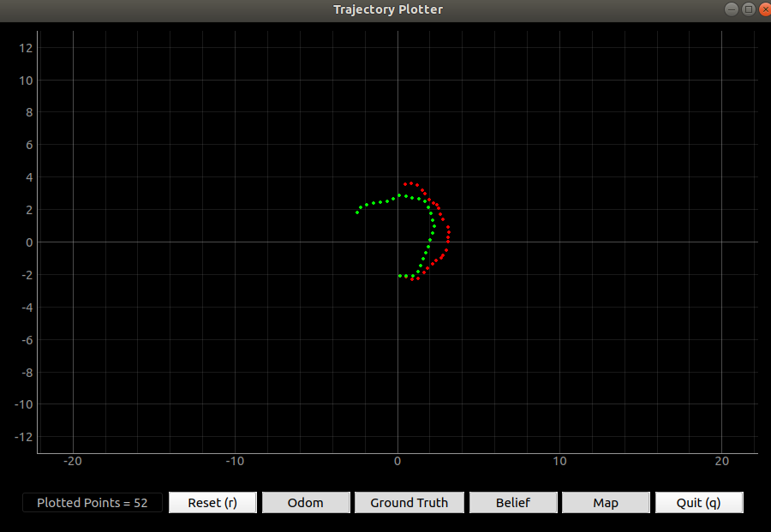Click the x-axis label -10
This screenshot has height=532, width=771.
(x=235, y=461)
